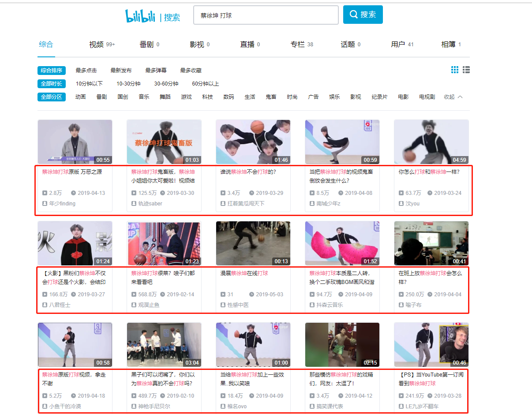Viewport: 532px width, 414px height.
Task: Select the 综合 tab
Action: pos(46,44)
